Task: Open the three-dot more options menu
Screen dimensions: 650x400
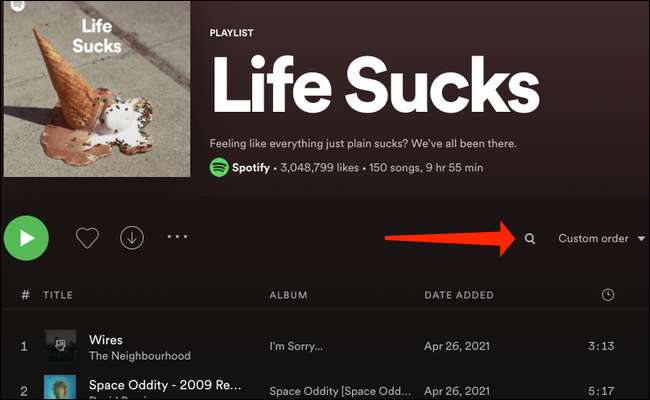Action: pyautogui.click(x=177, y=238)
